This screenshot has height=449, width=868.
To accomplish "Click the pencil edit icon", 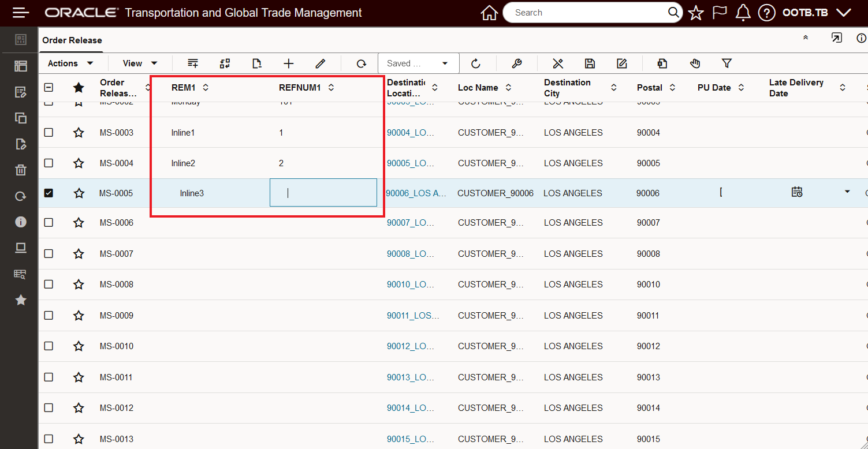I will pyautogui.click(x=321, y=63).
